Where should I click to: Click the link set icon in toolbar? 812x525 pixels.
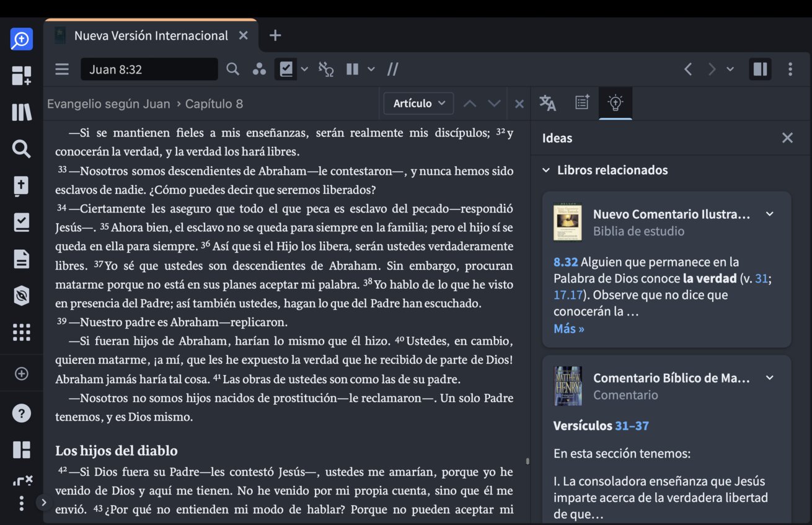[326, 69]
